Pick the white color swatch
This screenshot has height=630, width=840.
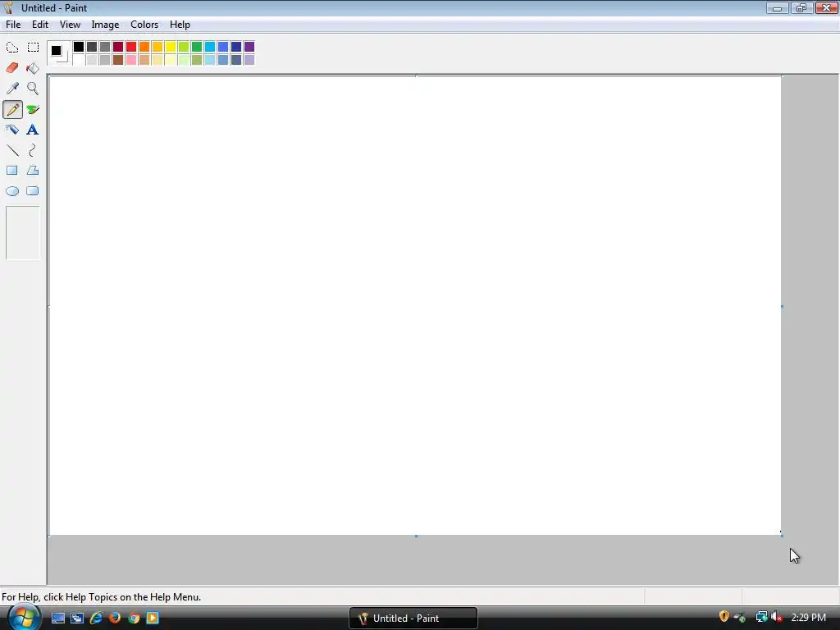(79, 60)
